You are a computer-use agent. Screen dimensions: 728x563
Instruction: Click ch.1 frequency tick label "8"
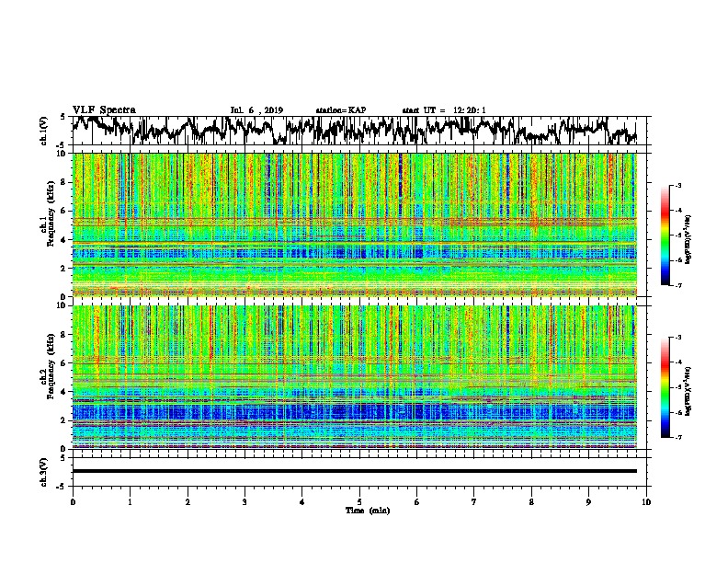point(64,182)
